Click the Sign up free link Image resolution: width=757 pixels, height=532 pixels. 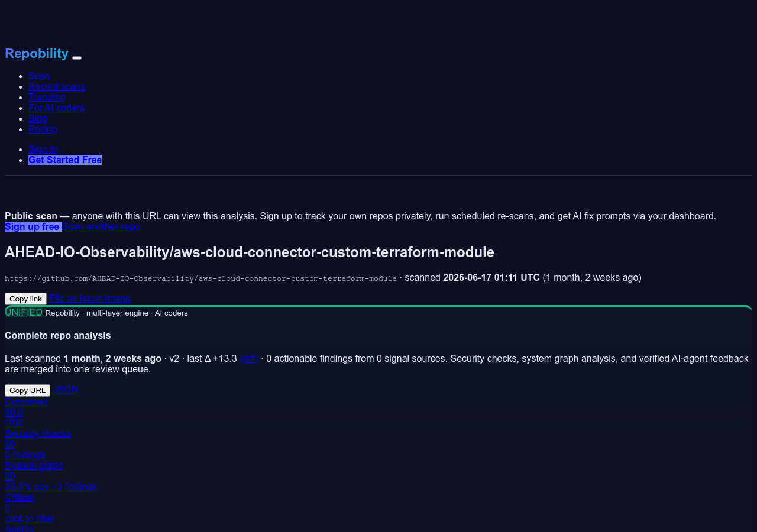pyautogui.click(x=33, y=226)
